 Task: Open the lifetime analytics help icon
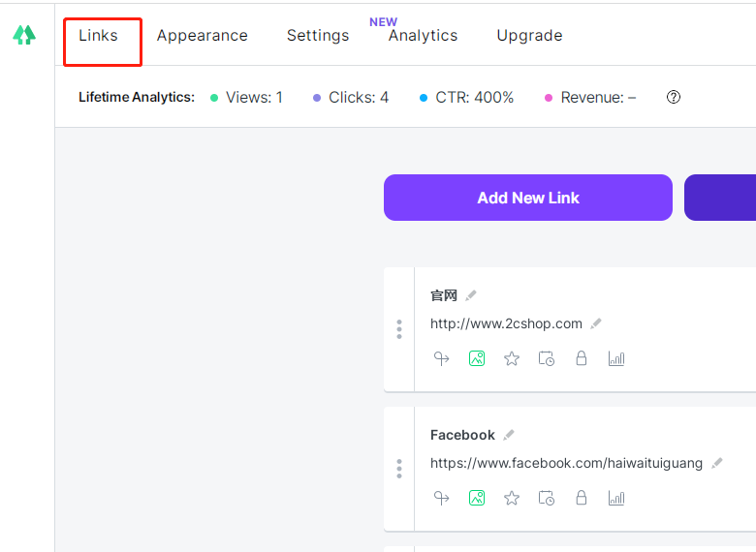[x=674, y=97]
